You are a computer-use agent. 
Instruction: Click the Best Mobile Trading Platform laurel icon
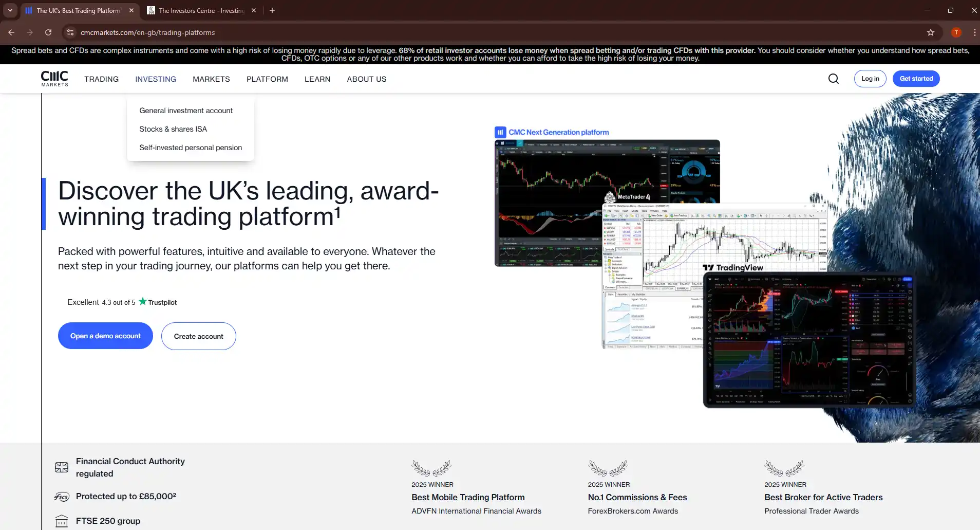coord(431,468)
